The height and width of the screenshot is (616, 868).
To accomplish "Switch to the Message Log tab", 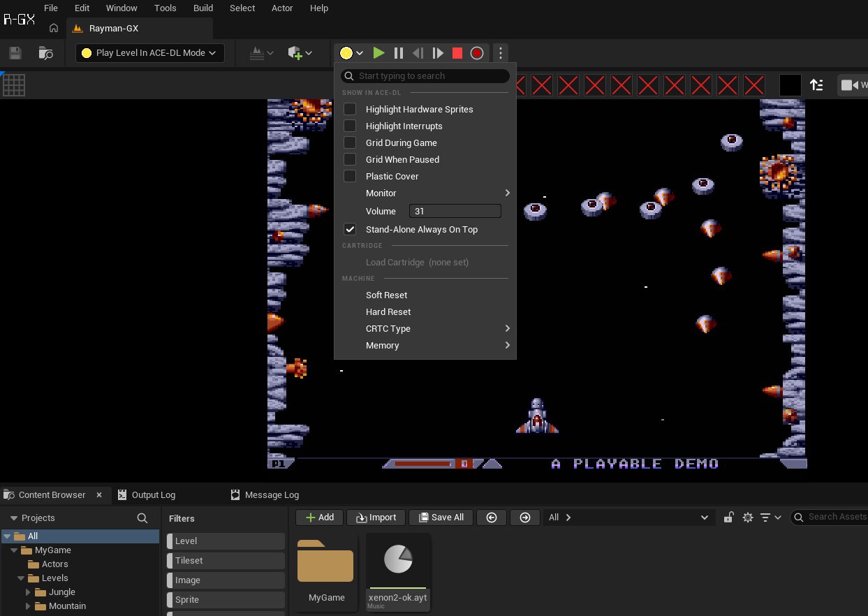I will coord(264,495).
